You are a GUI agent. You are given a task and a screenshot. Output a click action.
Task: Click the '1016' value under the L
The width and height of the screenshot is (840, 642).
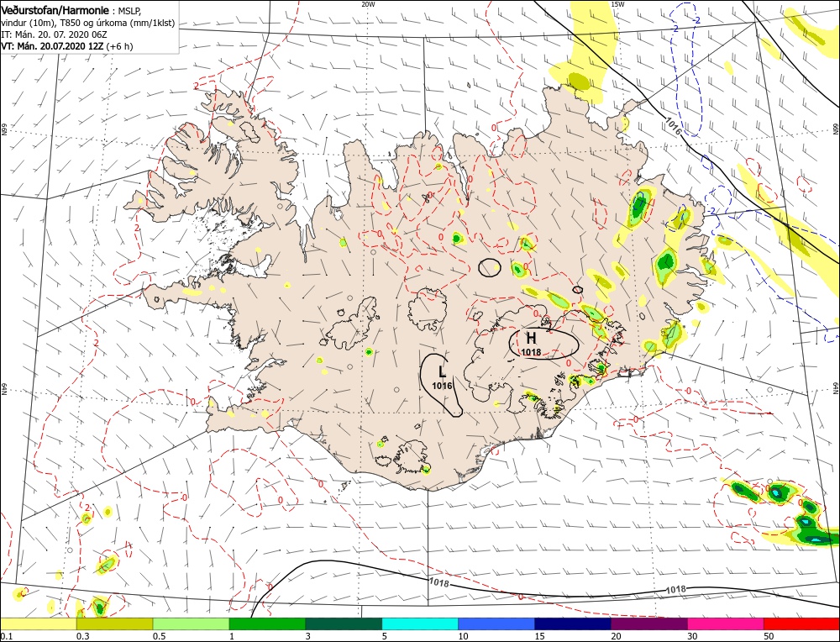pyautogui.click(x=442, y=386)
